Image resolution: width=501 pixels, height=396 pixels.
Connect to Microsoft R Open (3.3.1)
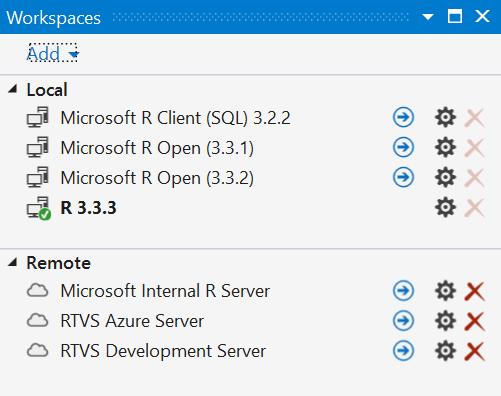tap(403, 147)
